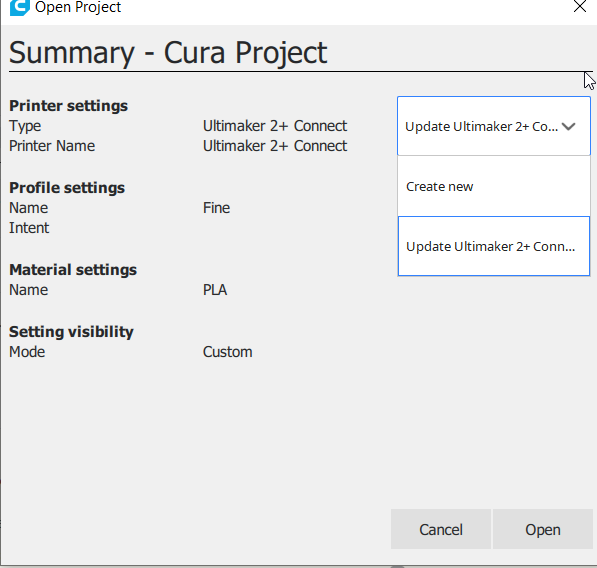The width and height of the screenshot is (597, 568).
Task: Click the Open button
Action: tap(543, 529)
